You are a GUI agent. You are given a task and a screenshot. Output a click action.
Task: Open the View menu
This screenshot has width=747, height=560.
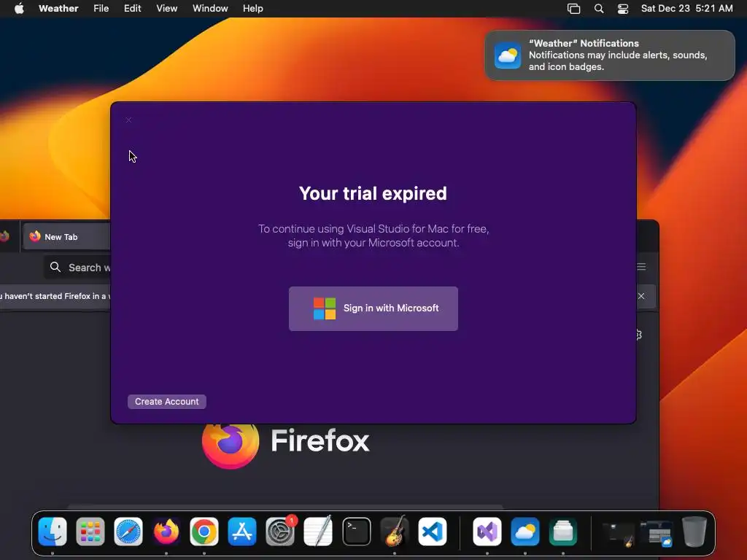(167, 9)
